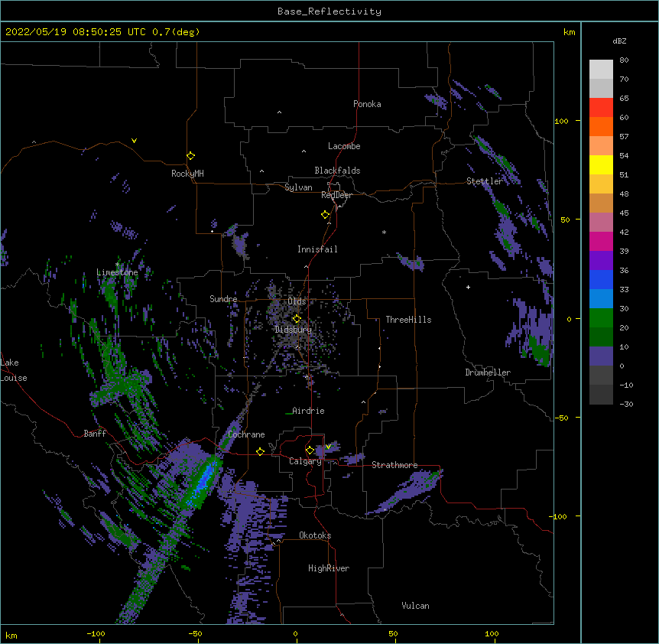This screenshot has height=644, width=659.
Task: Click the yellow diamond marker above RockyMH
Action: [190, 155]
